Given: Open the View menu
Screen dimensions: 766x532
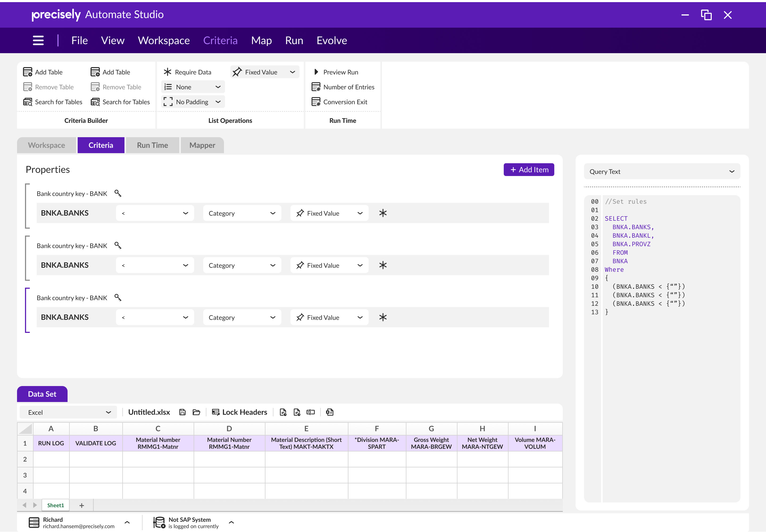Looking at the screenshot, I should coord(113,40).
